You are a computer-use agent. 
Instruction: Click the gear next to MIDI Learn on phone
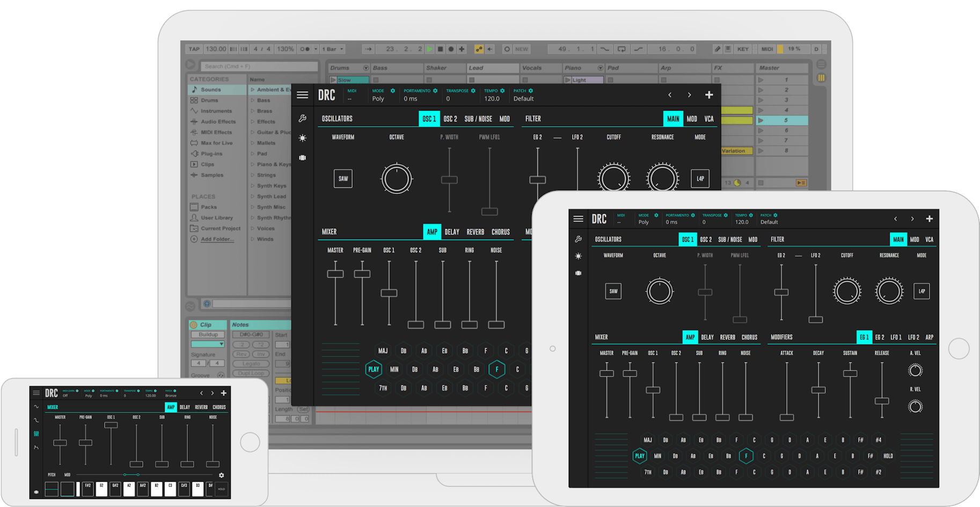(77, 391)
